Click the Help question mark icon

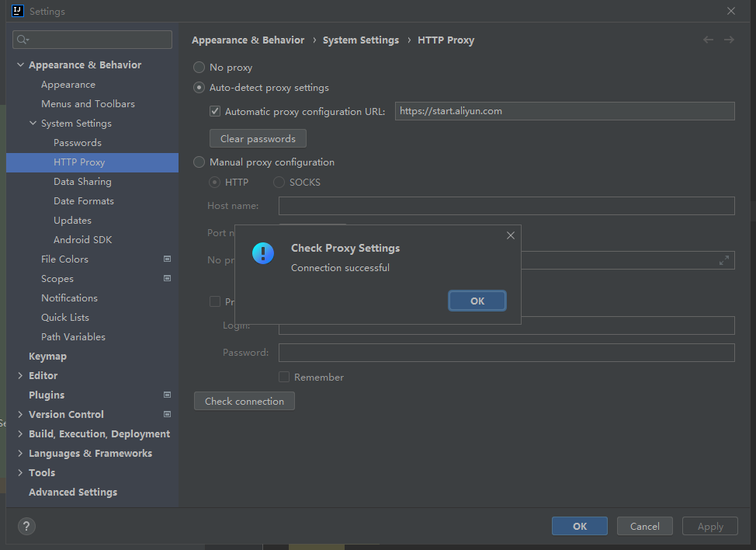26,526
